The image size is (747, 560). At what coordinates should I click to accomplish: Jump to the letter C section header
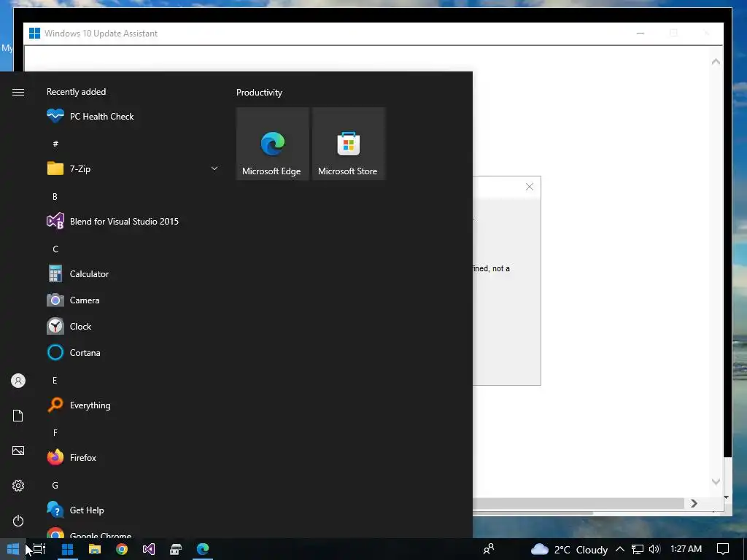(55, 249)
